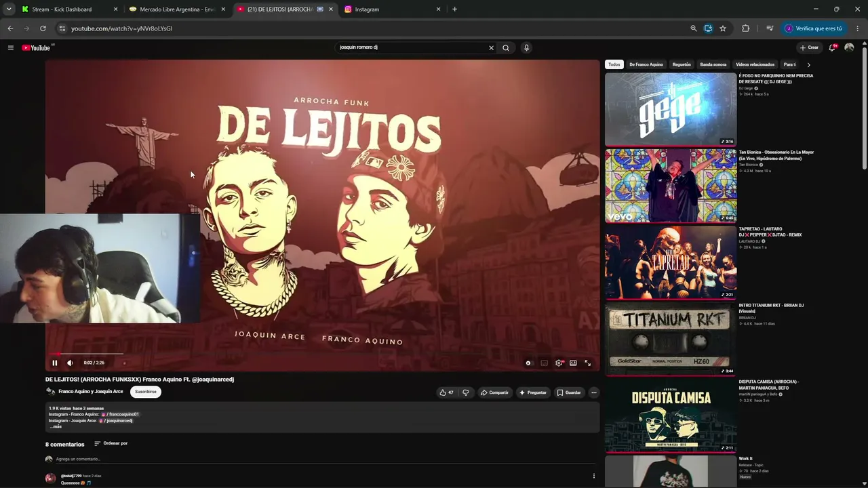
Task: Select the Todos filter chip
Action: click(614, 64)
